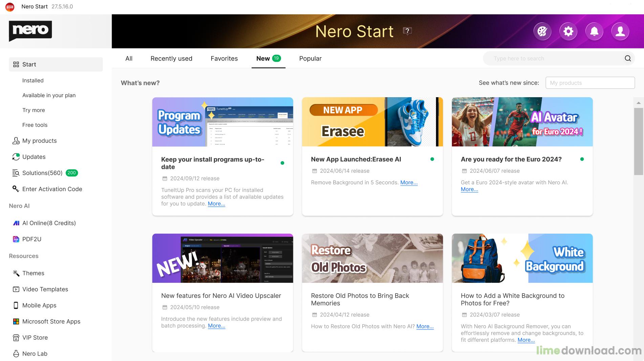Open the Restore Old Photos thumbnail
The image size is (644, 361).
tap(372, 258)
